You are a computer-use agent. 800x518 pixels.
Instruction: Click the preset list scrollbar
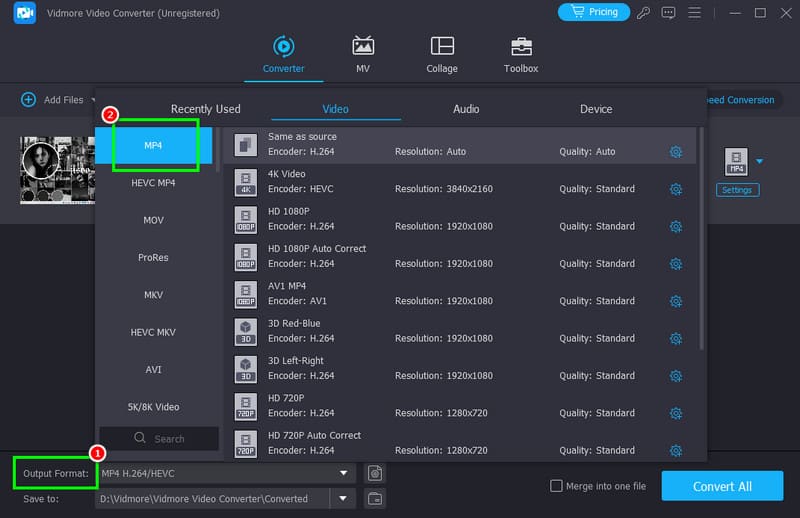point(701,238)
